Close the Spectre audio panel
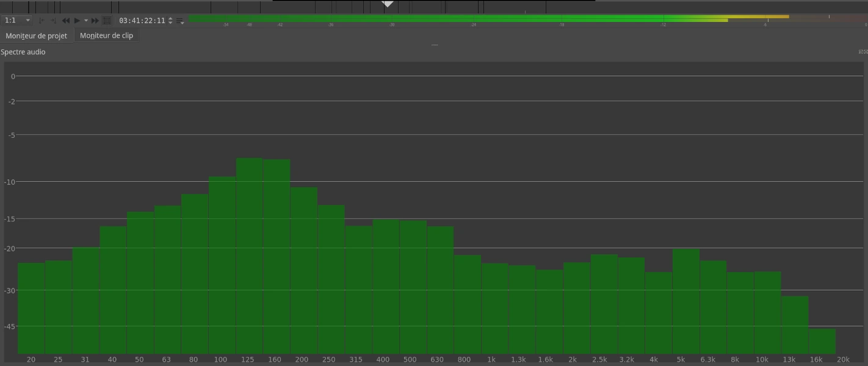This screenshot has width=868, height=366. tap(865, 52)
